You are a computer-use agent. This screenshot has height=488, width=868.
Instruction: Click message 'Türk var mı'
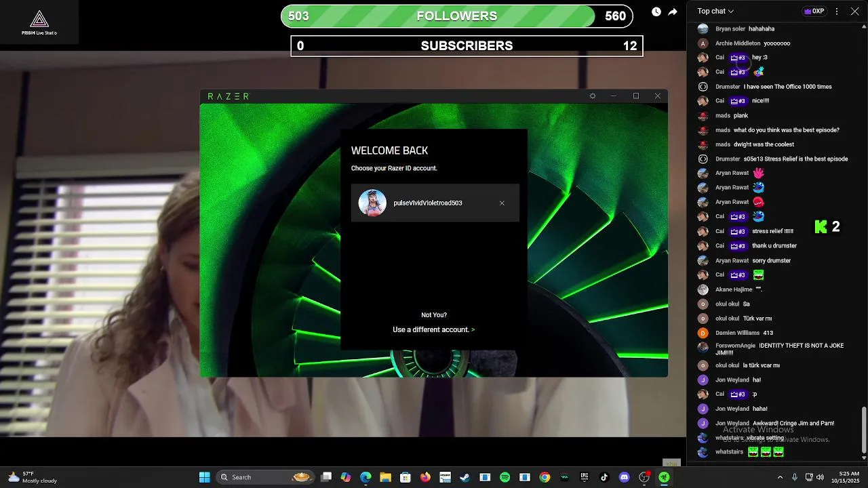coord(757,319)
